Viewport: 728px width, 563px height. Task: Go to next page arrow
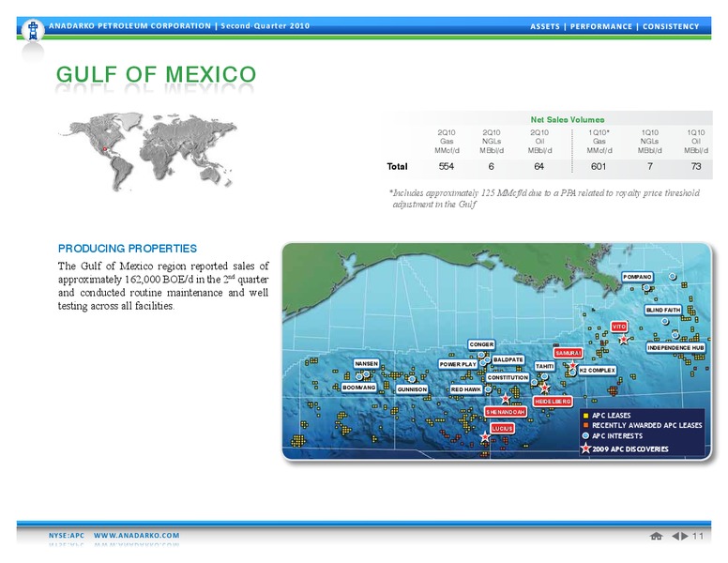click(685, 536)
